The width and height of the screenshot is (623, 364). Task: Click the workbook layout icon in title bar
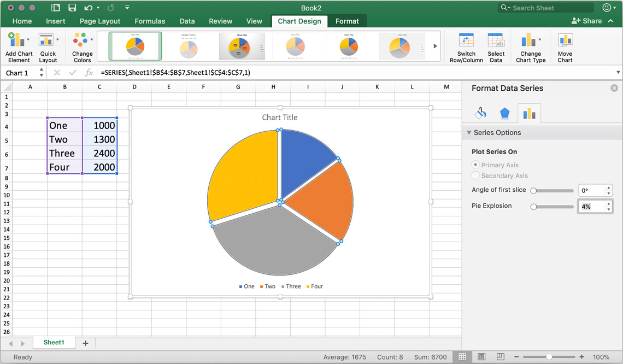tap(56, 8)
